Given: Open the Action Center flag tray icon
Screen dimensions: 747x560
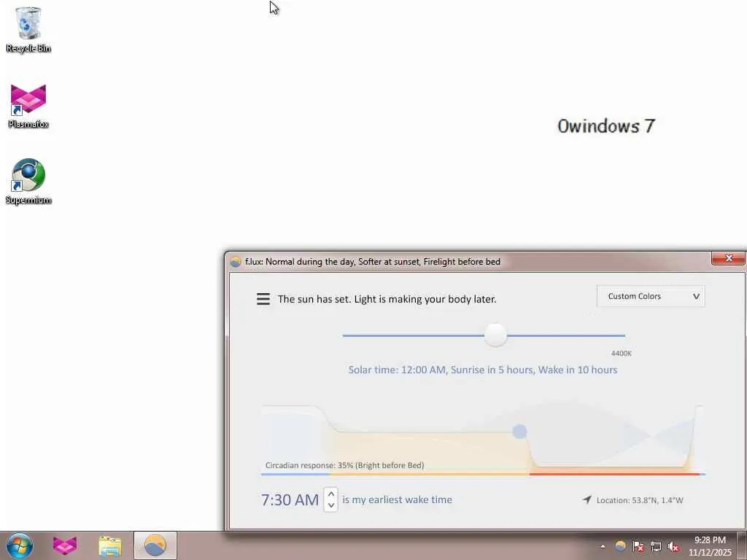Looking at the screenshot, I should pos(638,546).
